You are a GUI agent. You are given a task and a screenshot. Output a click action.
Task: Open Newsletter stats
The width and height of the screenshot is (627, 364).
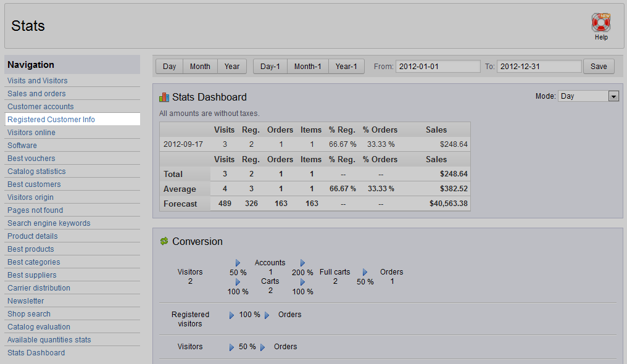(25, 301)
